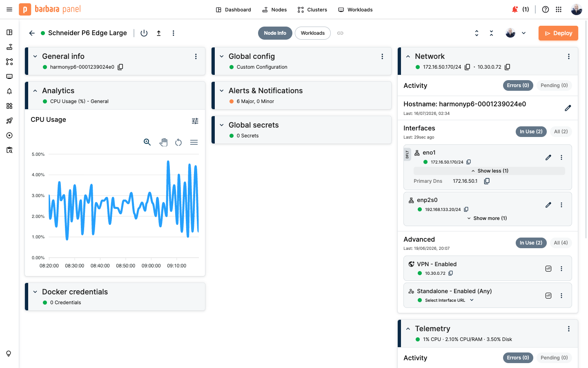Click the bell icon in left sidebar
The height and width of the screenshot is (368, 588).
click(9, 91)
